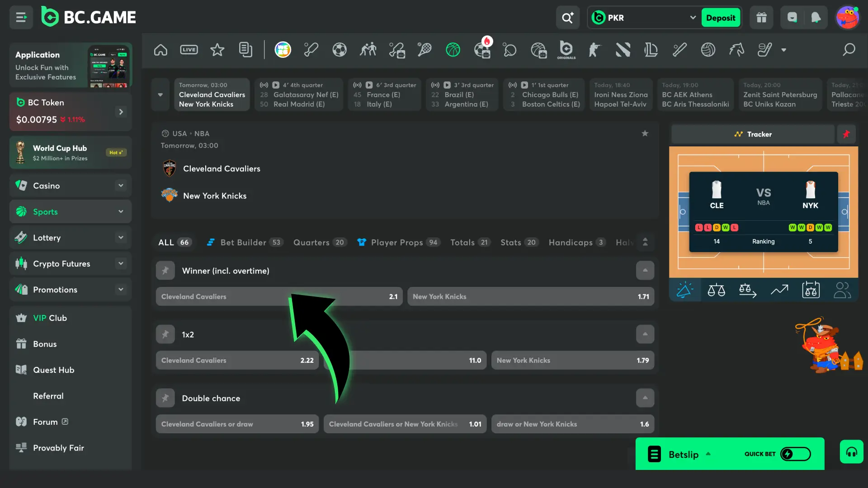Switch to the Player Props tab
The height and width of the screenshot is (488, 868).
398,243
